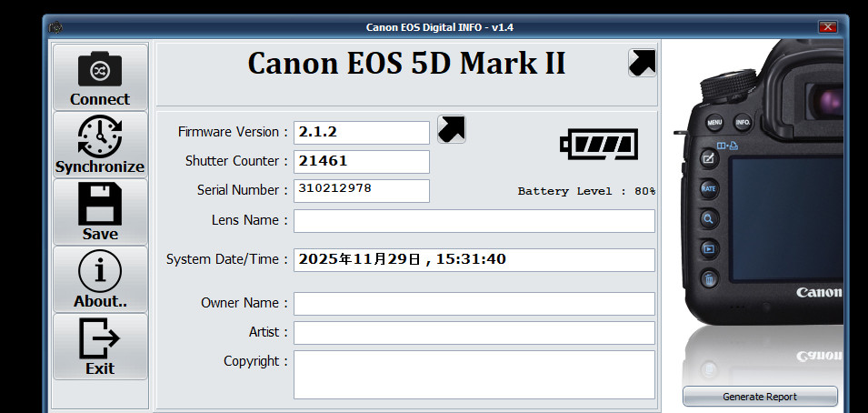This screenshot has width=868, height=413.
Task: Click the 'Shutter Counter :' label
Action: (x=237, y=161)
